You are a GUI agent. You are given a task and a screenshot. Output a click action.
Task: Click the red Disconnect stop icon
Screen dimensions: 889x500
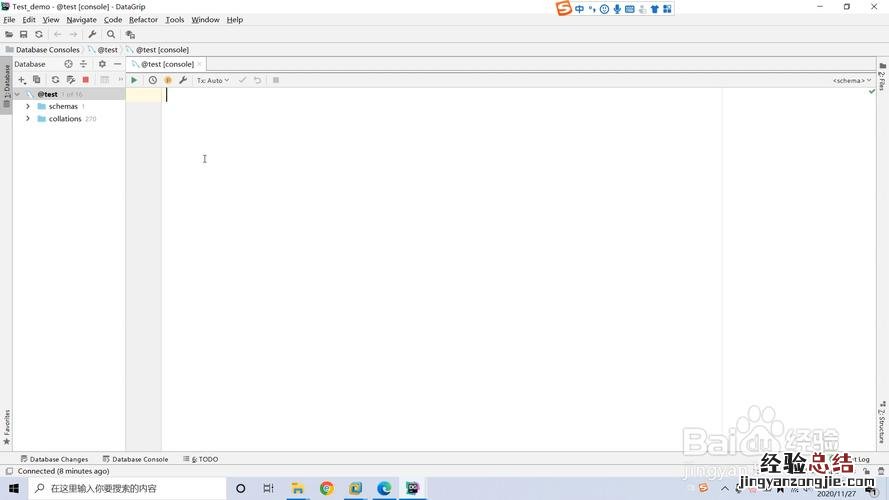[86, 80]
